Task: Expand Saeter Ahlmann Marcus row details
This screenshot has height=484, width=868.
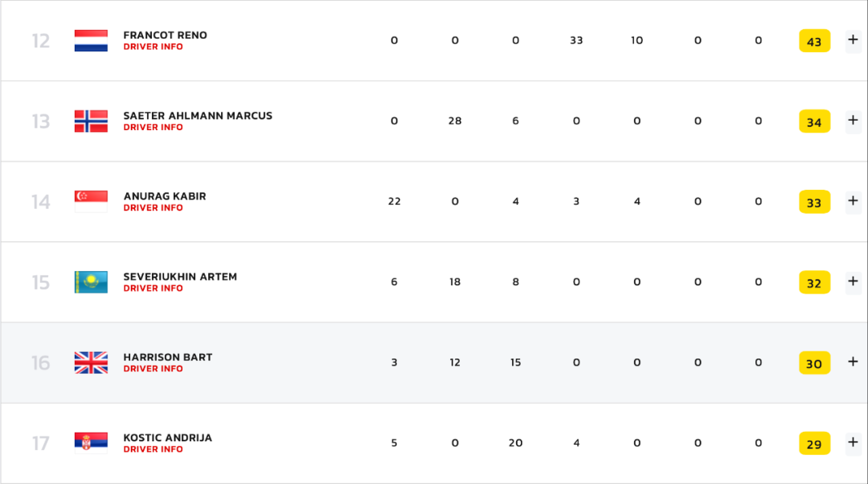Action: click(853, 121)
